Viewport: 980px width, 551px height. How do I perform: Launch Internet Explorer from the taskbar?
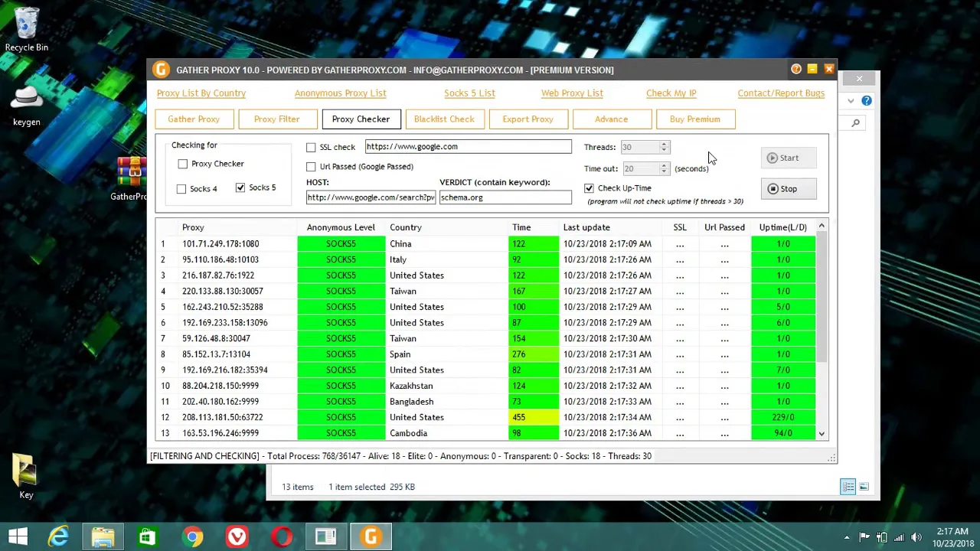[59, 536]
